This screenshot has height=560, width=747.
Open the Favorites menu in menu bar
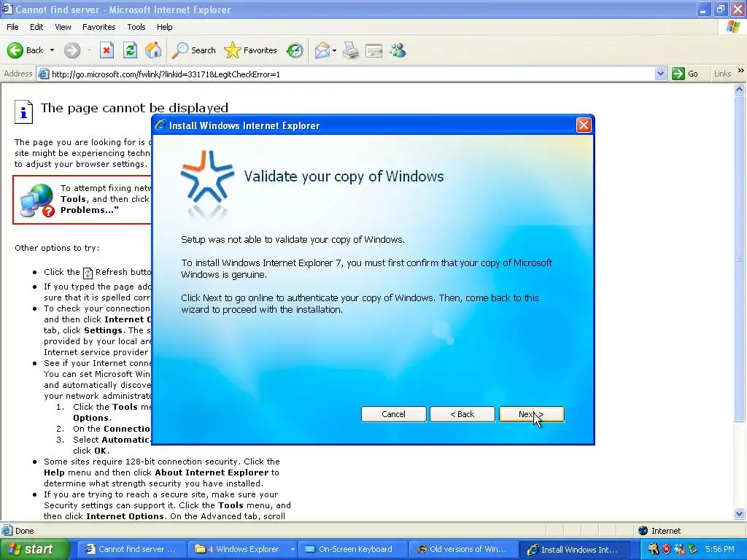[98, 27]
